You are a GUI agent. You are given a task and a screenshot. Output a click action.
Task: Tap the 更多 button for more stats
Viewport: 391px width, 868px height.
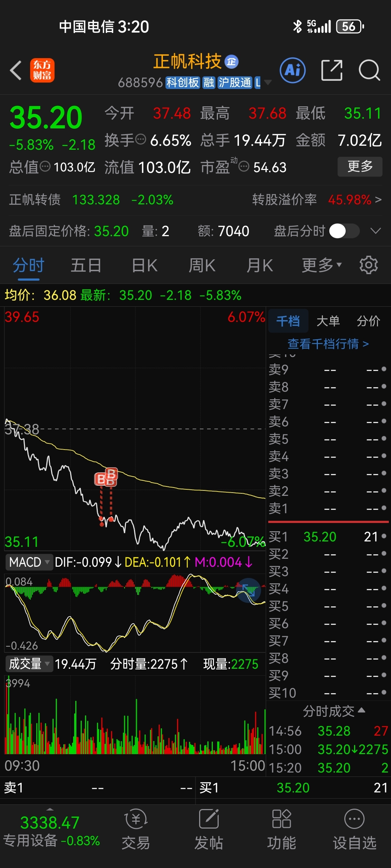[360, 166]
